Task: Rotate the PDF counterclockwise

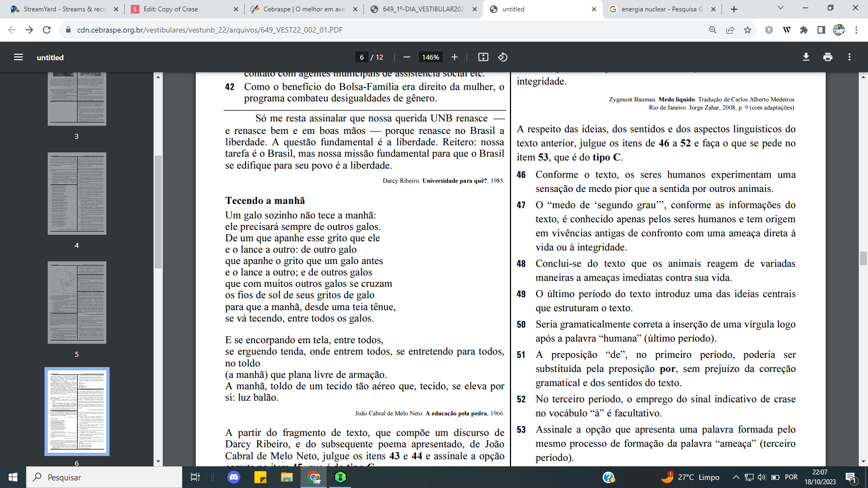Action: click(503, 57)
